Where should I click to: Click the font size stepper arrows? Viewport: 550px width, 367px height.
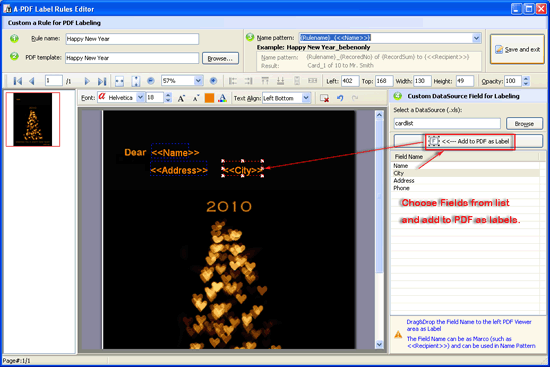(168, 98)
